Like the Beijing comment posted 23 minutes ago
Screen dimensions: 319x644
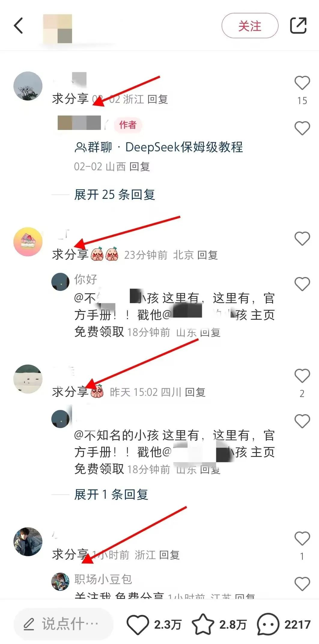click(x=302, y=239)
